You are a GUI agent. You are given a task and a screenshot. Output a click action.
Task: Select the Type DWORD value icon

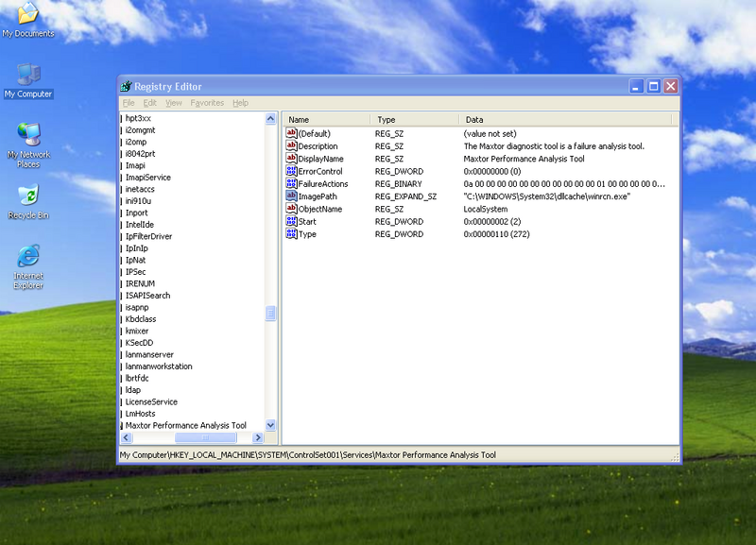pos(291,233)
